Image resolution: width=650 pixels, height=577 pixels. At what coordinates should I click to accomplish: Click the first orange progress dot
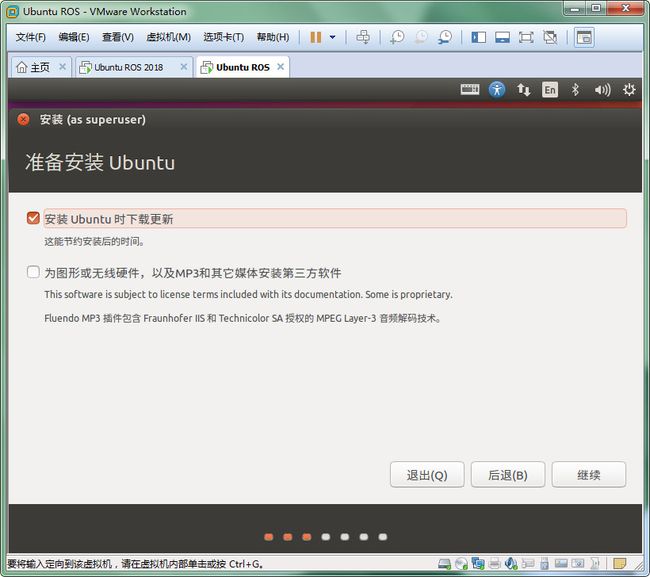(x=269, y=537)
